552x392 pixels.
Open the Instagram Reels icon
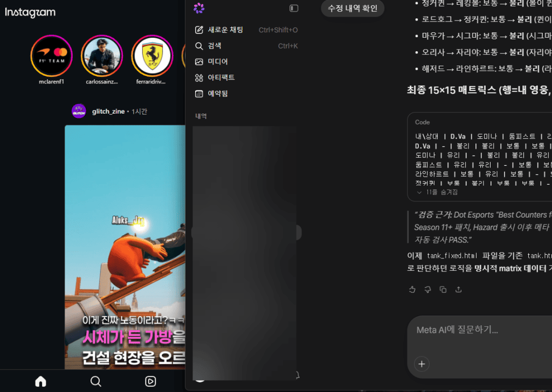tap(150, 381)
